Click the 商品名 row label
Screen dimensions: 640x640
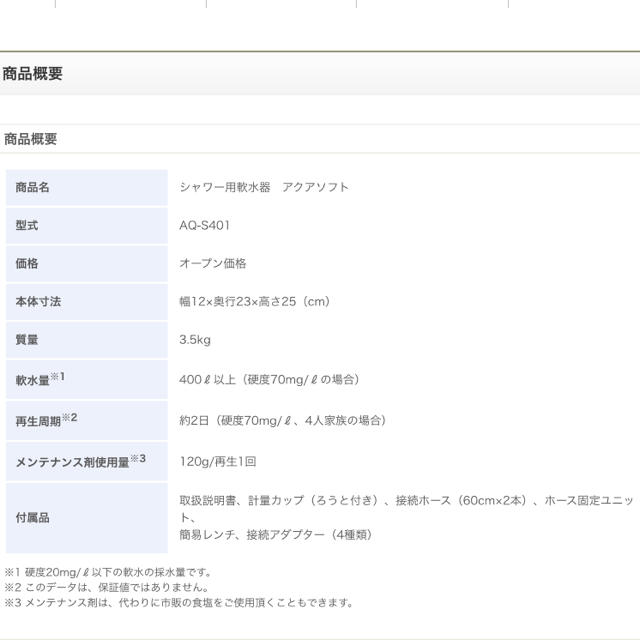pyautogui.click(x=33, y=187)
